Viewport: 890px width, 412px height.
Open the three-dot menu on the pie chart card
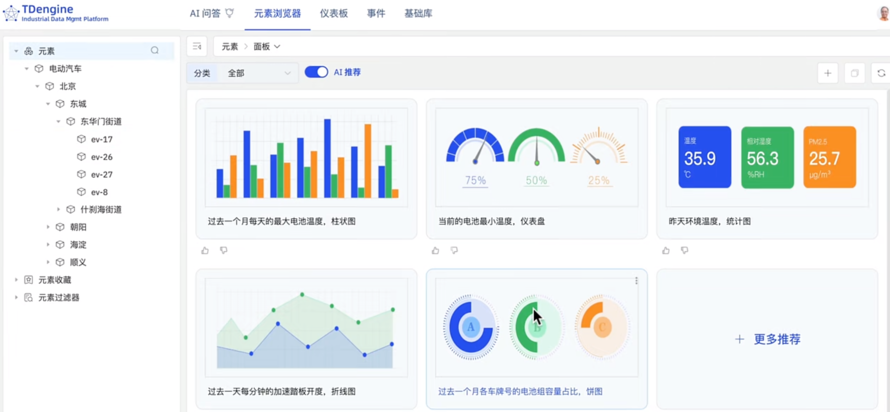pos(636,281)
